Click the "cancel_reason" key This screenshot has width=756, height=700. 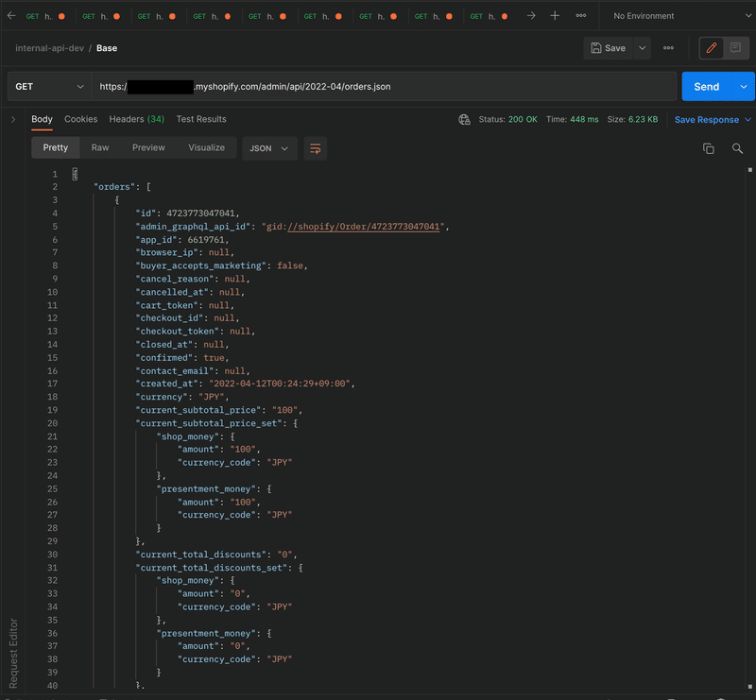pos(175,279)
